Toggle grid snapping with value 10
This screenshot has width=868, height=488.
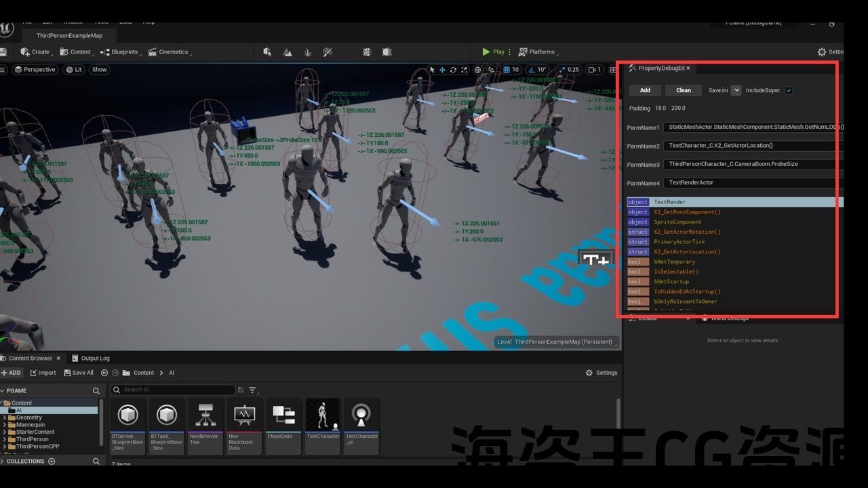511,70
